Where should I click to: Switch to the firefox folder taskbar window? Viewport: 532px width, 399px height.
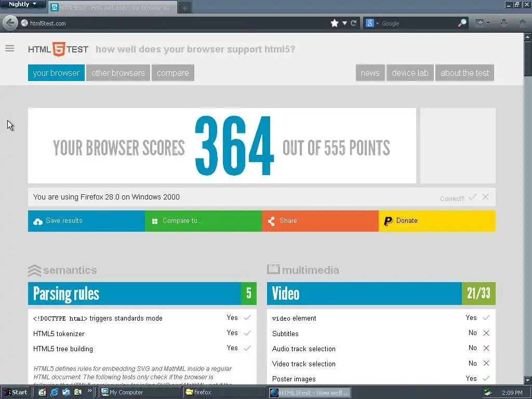click(x=224, y=392)
